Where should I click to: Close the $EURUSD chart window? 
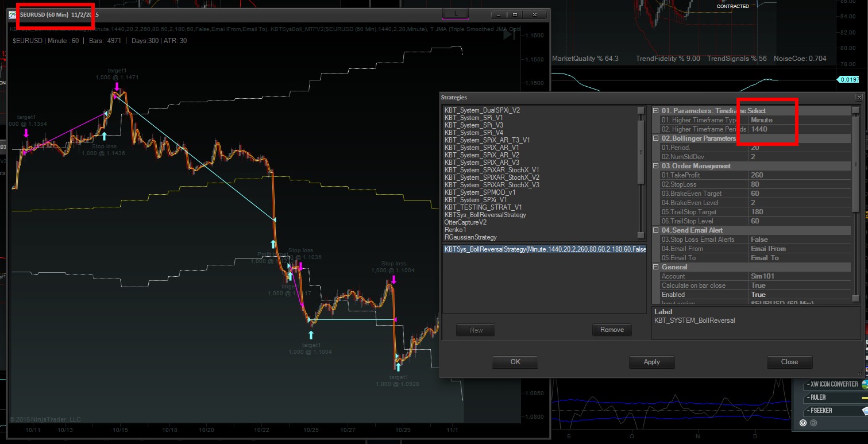pos(535,15)
